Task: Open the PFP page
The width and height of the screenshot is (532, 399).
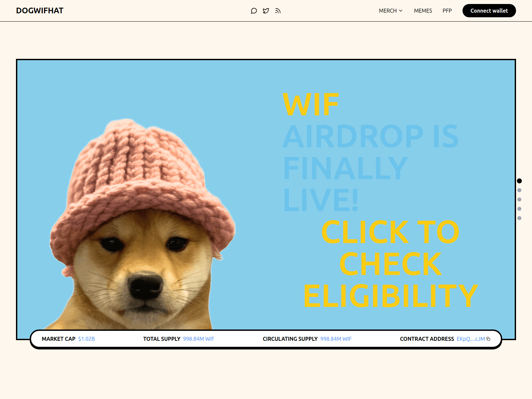Action: pos(447,11)
